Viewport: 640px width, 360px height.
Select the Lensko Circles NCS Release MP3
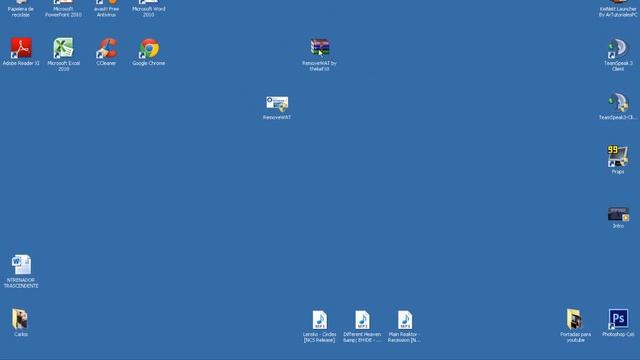tap(320, 320)
